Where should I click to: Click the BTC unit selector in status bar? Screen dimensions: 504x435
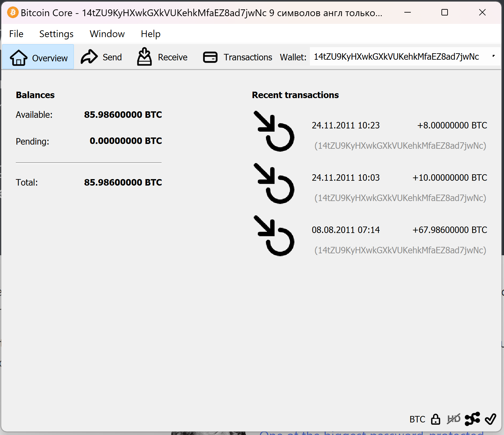click(417, 419)
